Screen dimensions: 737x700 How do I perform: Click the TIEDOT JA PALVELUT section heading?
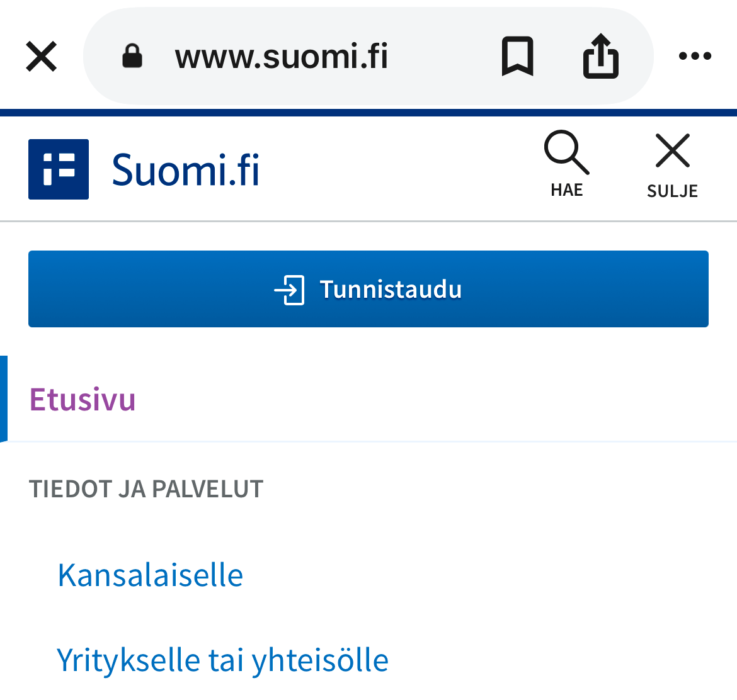click(146, 488)
